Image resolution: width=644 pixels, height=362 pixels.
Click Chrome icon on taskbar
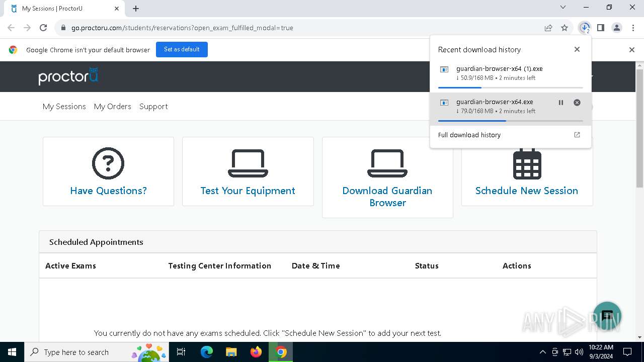click(281, 352)
